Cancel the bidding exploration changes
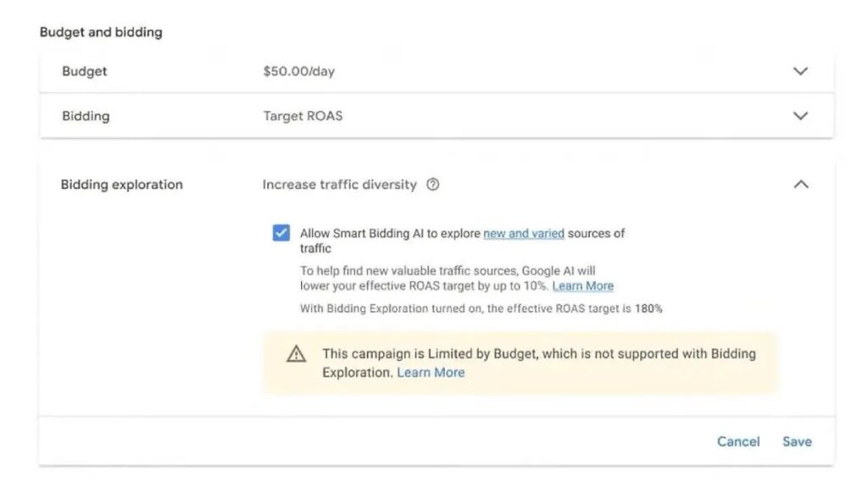 [x=738, y=441]
